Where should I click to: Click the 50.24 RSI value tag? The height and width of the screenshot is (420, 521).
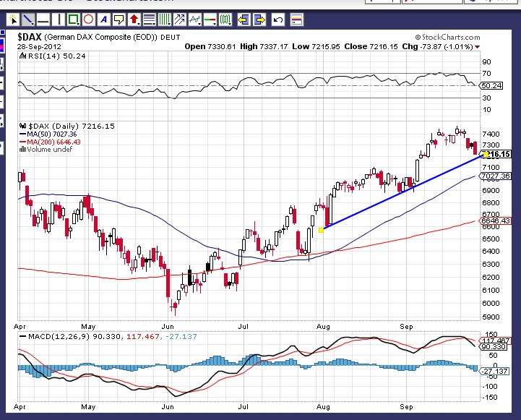(491, 86)
